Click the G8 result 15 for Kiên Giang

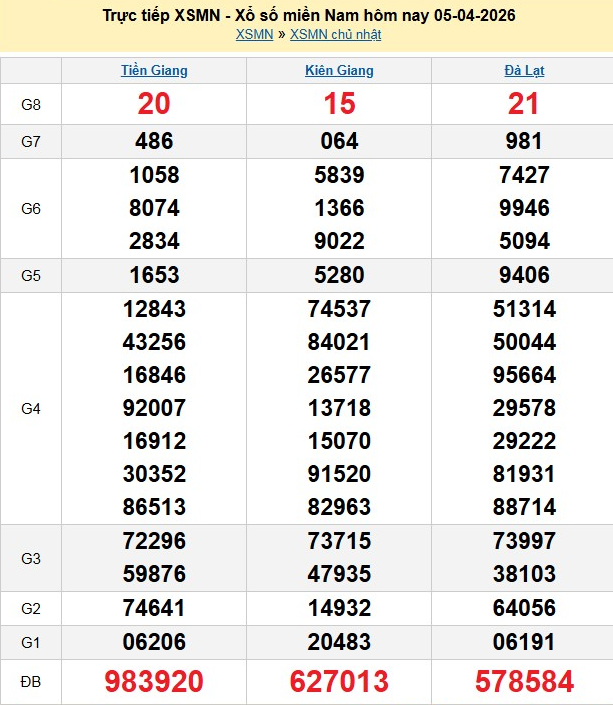click(x=339, y=104)
